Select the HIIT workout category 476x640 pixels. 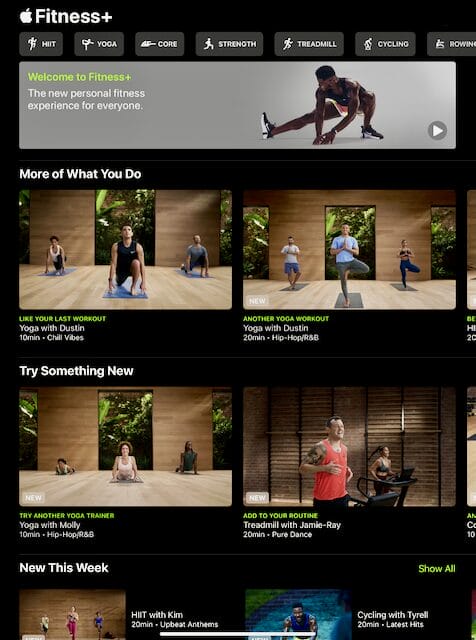(x=41, y=44)
